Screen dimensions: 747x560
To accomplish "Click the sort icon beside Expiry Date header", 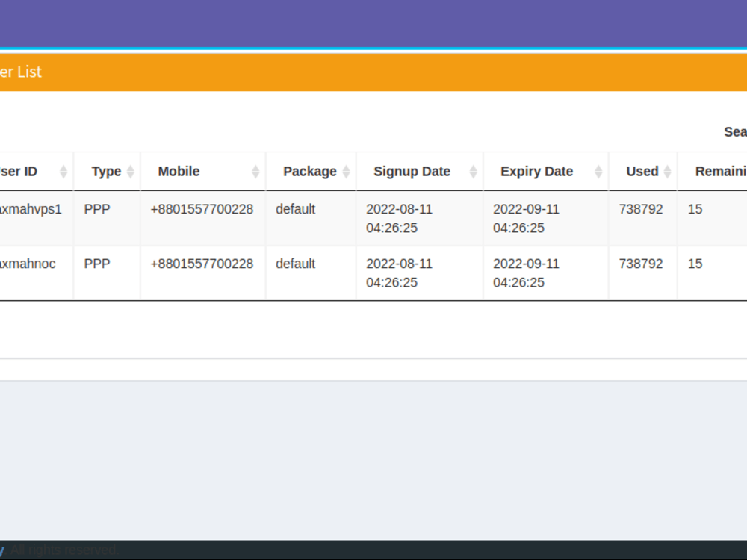I will click(598, 171).
